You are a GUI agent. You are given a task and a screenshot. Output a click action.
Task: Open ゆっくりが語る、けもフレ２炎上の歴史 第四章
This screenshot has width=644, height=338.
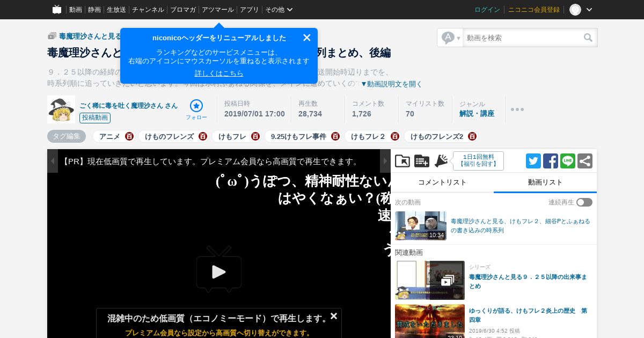[x=528, y=315]
